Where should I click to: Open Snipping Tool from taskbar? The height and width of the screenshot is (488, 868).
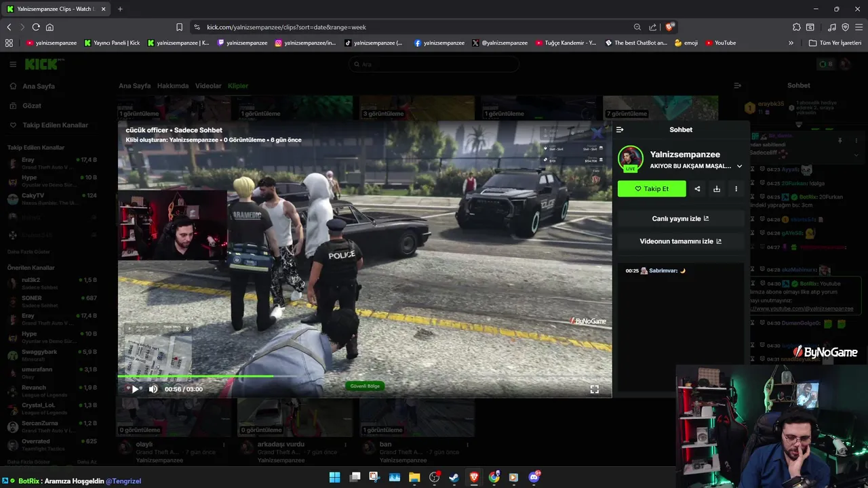tap(374, 477)
